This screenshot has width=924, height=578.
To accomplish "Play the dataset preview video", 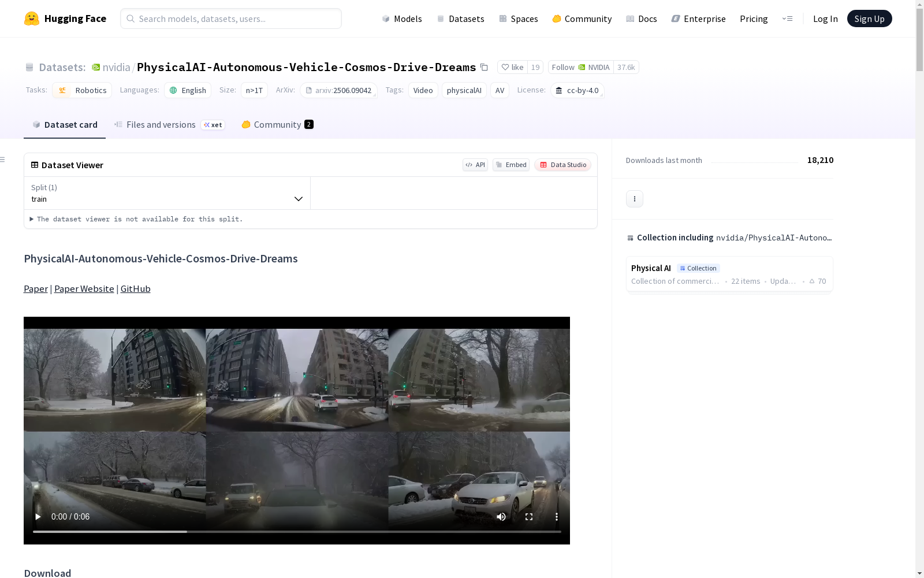I will [38, 517].
